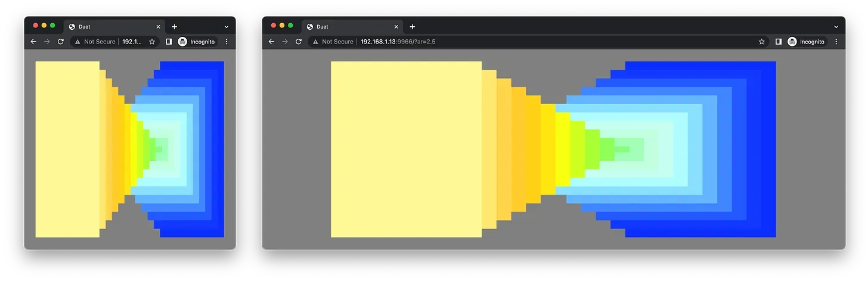This screenshot has width=868, height=281.
Task: Reload page in the small browser window
Action: (60, 42)
